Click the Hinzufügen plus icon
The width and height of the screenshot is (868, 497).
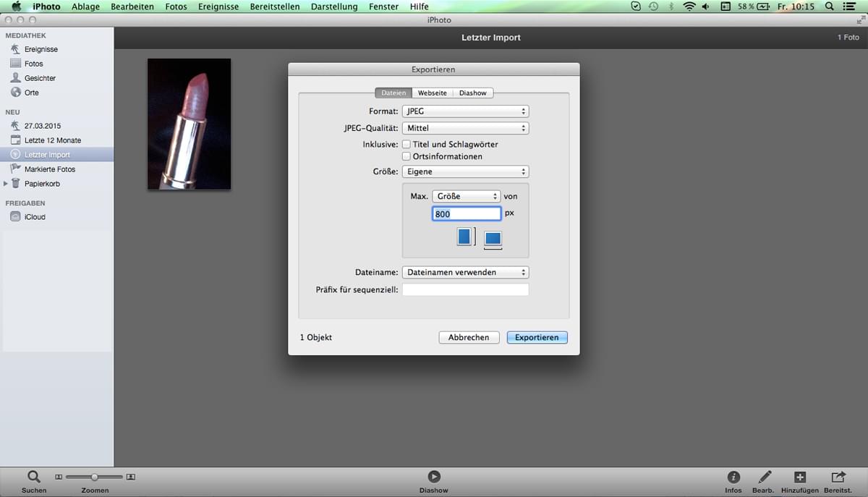(799, 477)
